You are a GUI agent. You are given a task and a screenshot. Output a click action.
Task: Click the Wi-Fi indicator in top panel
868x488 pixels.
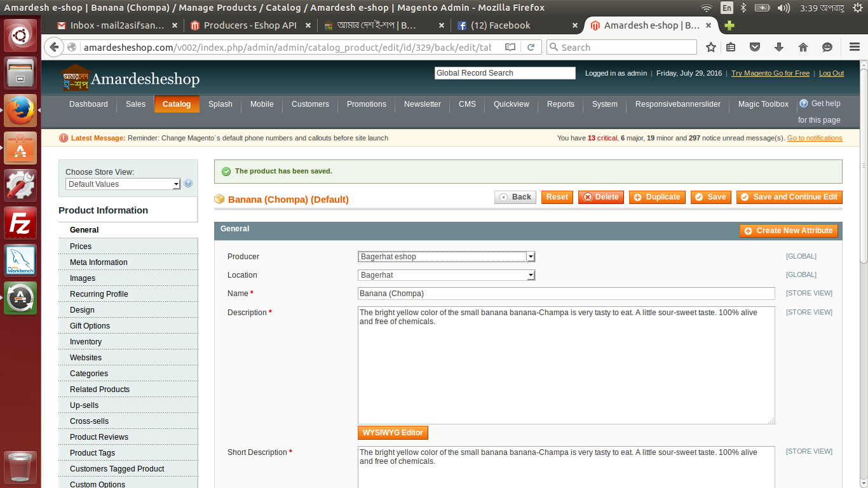click(x=707, y=8)
